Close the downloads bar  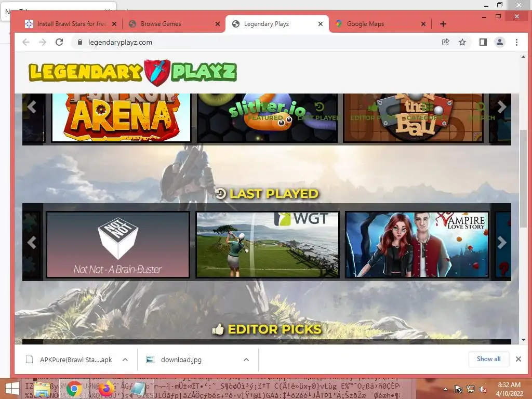(x=518, y=359)
